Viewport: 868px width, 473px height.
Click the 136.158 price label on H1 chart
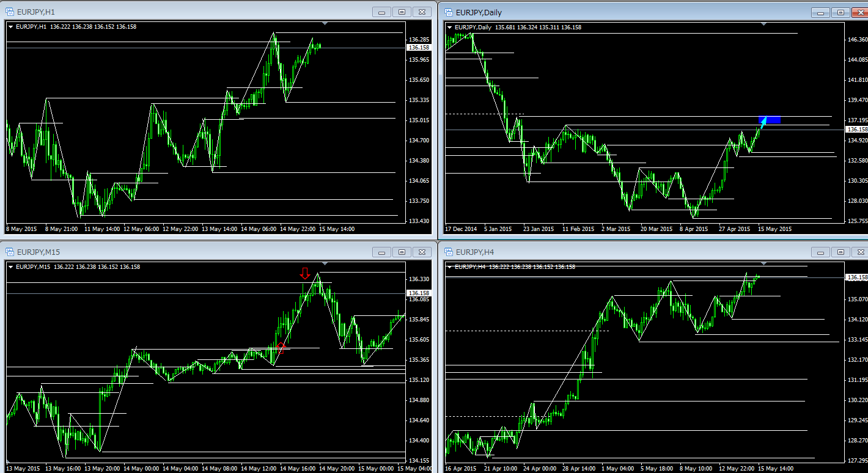click(x=418, y=48)
